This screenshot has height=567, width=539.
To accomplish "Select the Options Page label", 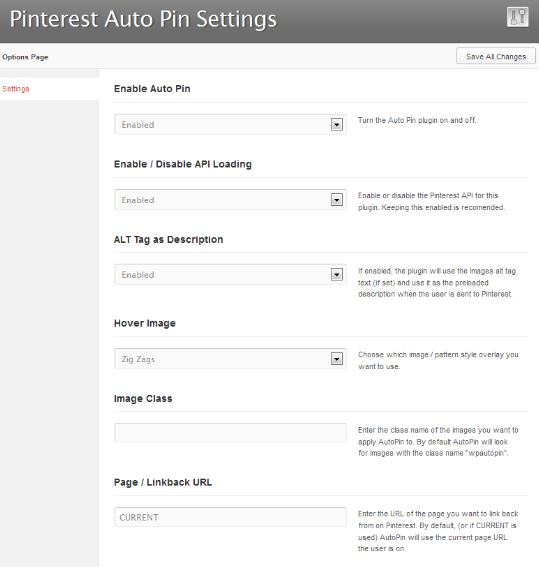I will [25, 57].
